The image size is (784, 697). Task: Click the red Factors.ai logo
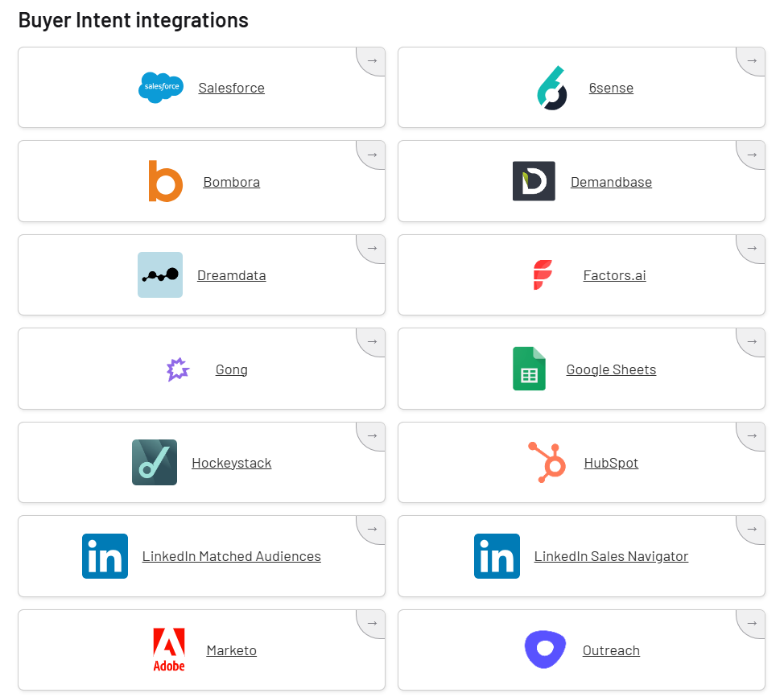[x=543, y=274]
